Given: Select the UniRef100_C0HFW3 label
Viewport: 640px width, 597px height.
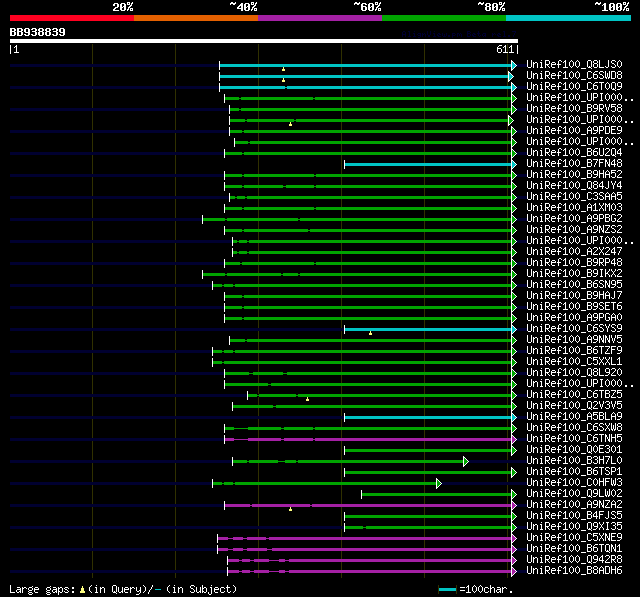Looking at the screenshot, I should pos(574,483).
